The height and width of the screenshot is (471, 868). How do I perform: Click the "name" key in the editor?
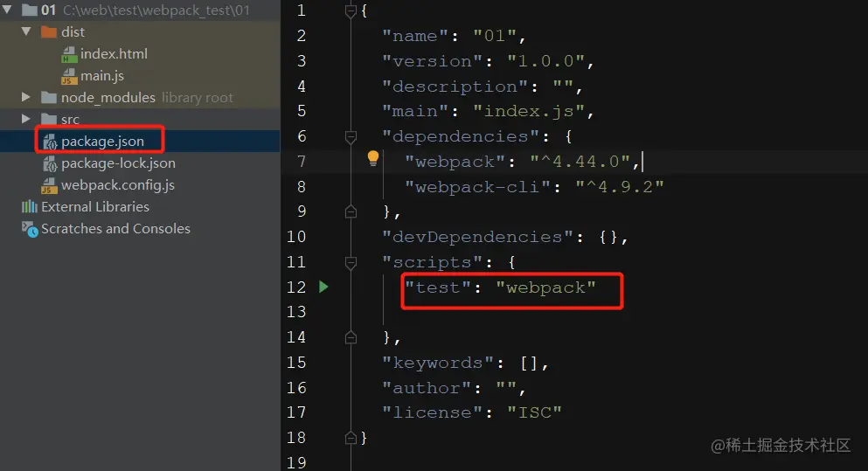click(414, 36)
